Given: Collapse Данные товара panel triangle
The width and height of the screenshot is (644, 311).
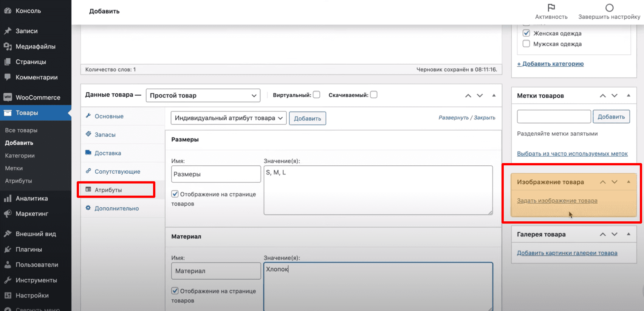Looking at the screenshot, I should [494, 95].
